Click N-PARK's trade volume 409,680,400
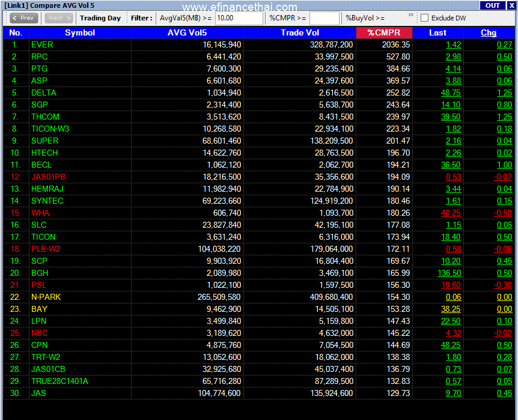This screenshot has height=420, width=518. 331,297
